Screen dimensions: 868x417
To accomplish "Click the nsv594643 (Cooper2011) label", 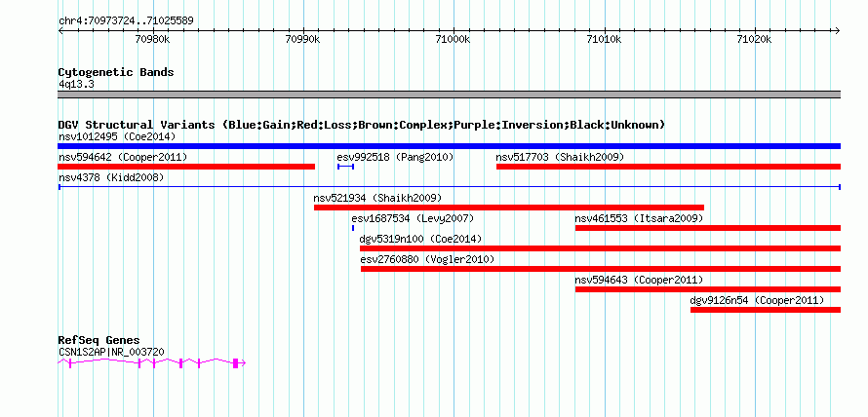I will pyautogui.click(x=639, y=280).
